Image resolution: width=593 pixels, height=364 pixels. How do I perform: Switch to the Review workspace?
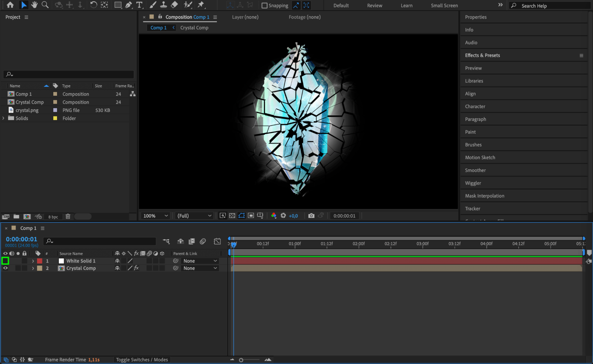pyautogui.click(x=374, y=6)
